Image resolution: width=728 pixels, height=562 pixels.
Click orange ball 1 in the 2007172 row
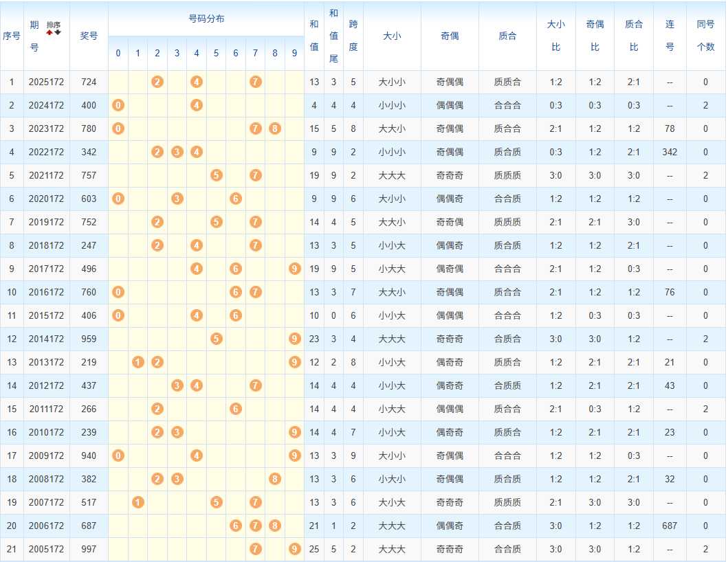click(138, 502)
